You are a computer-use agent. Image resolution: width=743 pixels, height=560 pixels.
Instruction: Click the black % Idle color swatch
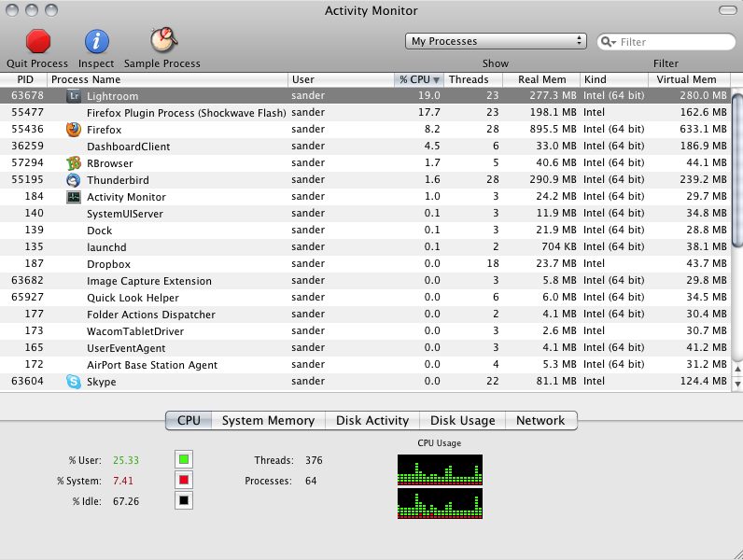[184, 500]
